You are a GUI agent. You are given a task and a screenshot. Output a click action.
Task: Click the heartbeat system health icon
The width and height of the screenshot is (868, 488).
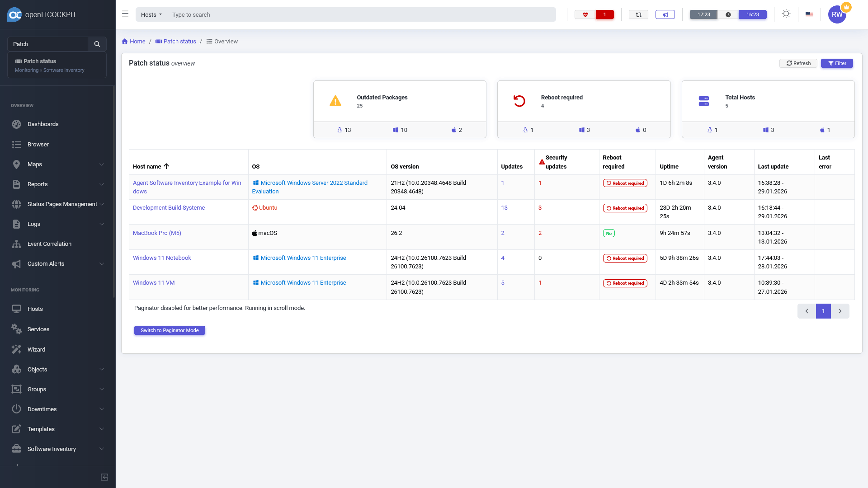(585, 14)
